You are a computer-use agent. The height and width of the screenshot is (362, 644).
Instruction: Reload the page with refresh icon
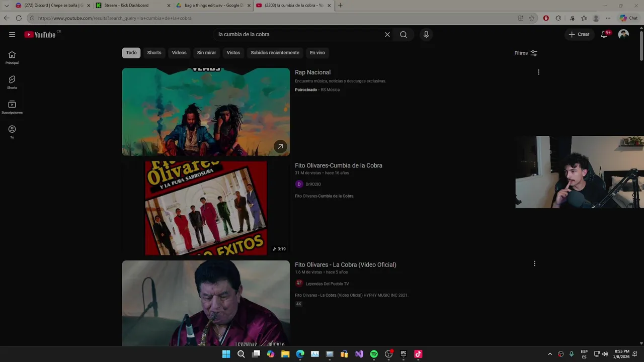point(19,18)
